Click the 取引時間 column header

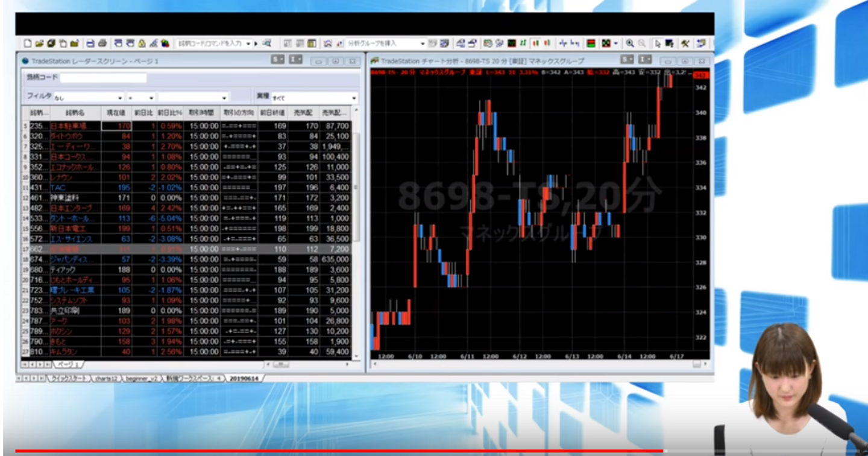point(202,113)
